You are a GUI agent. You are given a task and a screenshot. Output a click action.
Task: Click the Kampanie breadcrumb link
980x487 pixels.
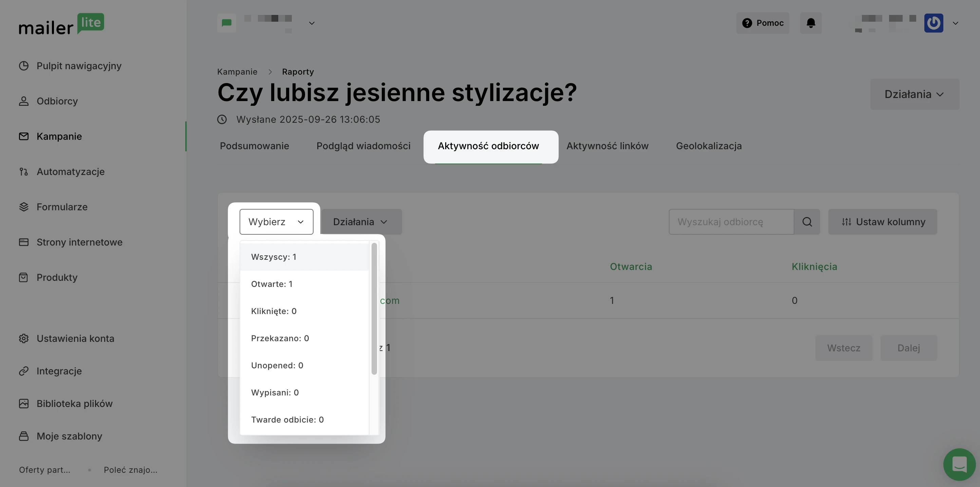point(237,72)
